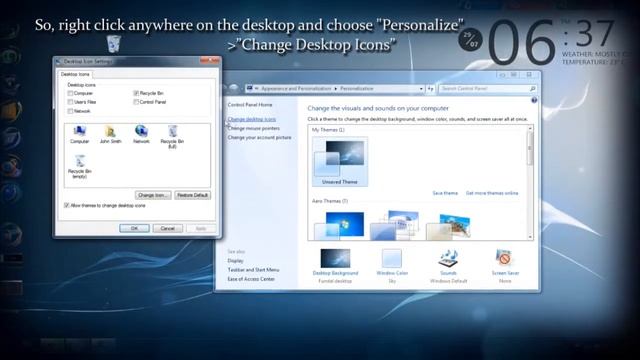This screenshot has height=360, width=640.
Task: Expand the Appearance and Personalization breadcrumb arrow
Action: point(336,89)
